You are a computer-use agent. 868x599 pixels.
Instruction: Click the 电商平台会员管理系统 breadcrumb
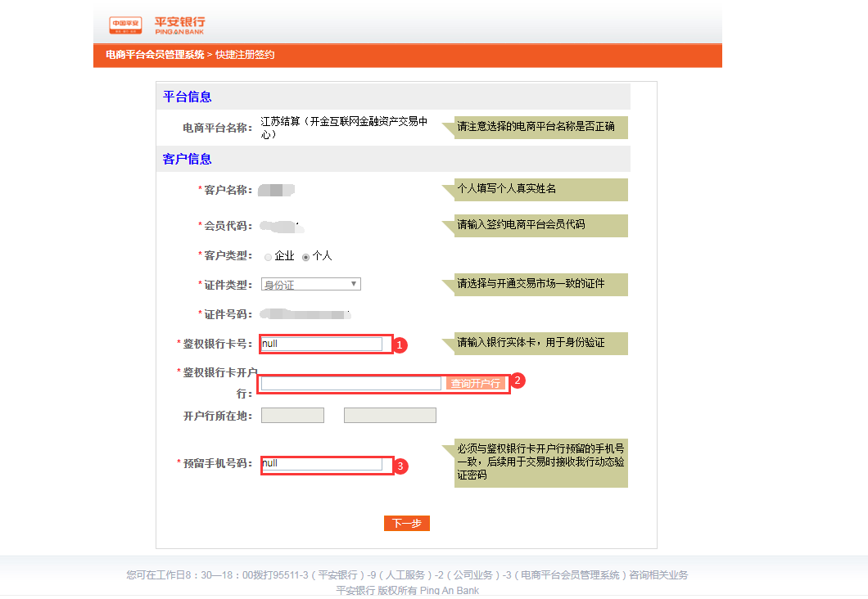tap(155, 55)
